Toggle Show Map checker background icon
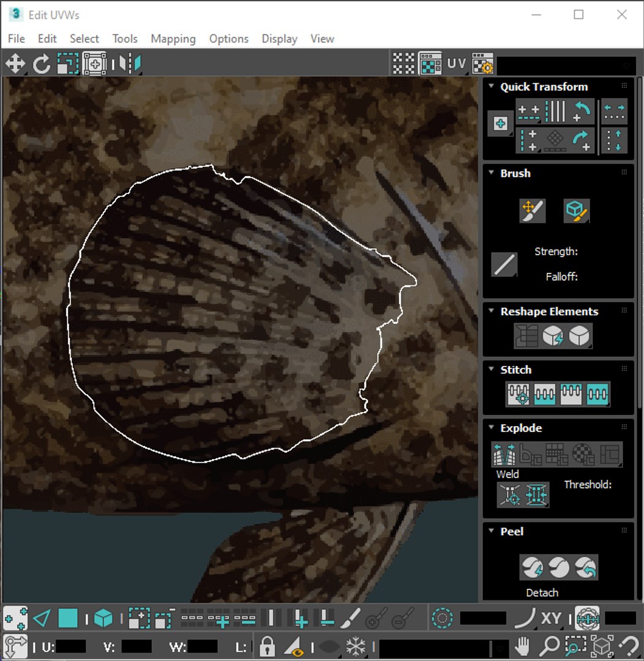 pyautogui.click(x=430, y=64)
